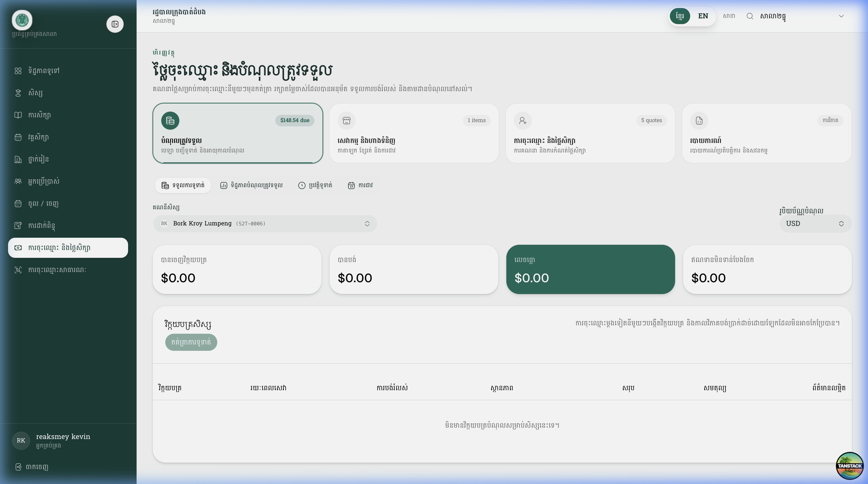This screenshot has width=868, height=484.
Task: Select the ការជាវ tab
Action: pos(360,185)
